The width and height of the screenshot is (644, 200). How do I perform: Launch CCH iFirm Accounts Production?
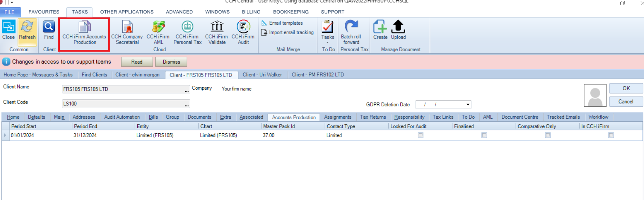click(x=84, y=33)
